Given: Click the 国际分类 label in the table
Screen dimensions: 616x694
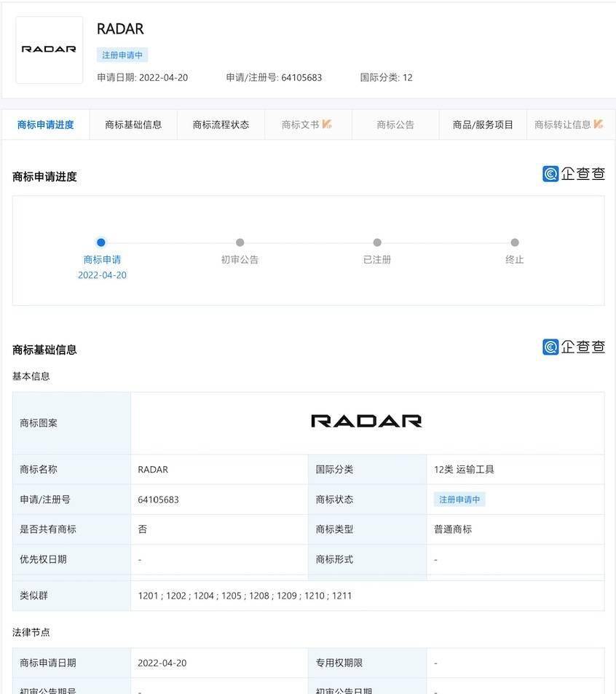Looking at the screenshot, I should click(x=334, y=469).
